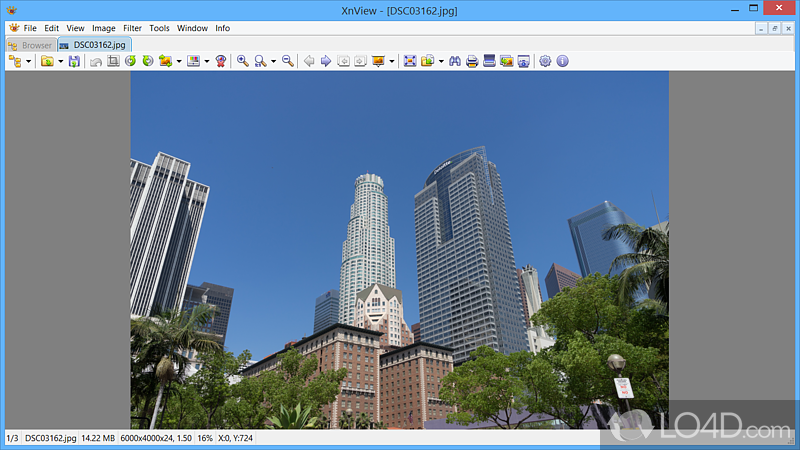
Task: Click the Zoom out magnifier icon
Action: click(288, 61)
